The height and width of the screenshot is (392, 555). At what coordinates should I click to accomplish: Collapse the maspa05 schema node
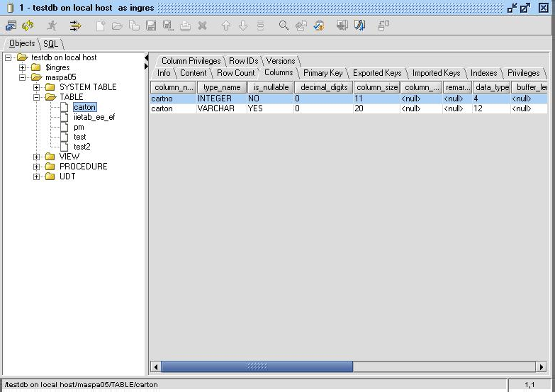(x=22, y=77)
